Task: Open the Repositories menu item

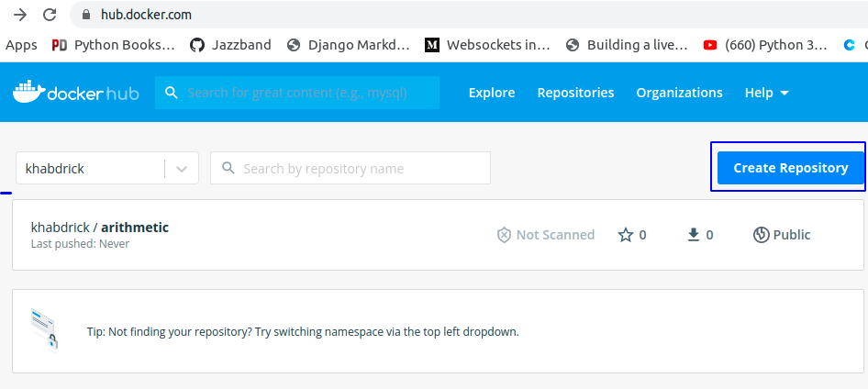Action: pos(575,93)
